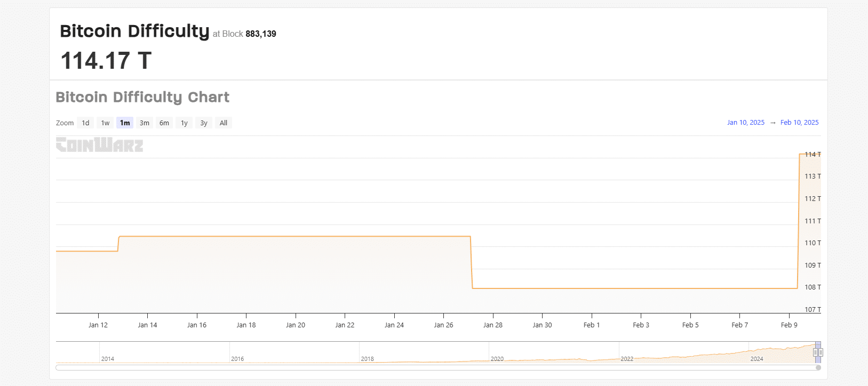Click the 109 T y-axis label
The height and width of the screenshot is (386, 868).
click(x=813, y=265)
